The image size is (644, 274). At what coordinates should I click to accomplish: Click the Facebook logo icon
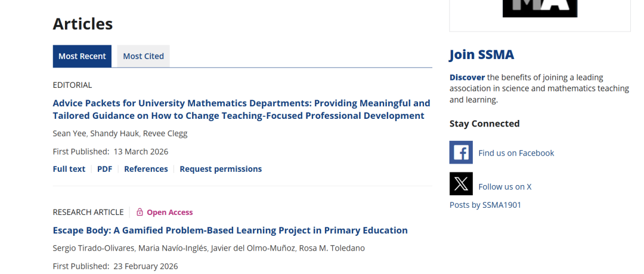pyautogui.click(x=461, y=152)
